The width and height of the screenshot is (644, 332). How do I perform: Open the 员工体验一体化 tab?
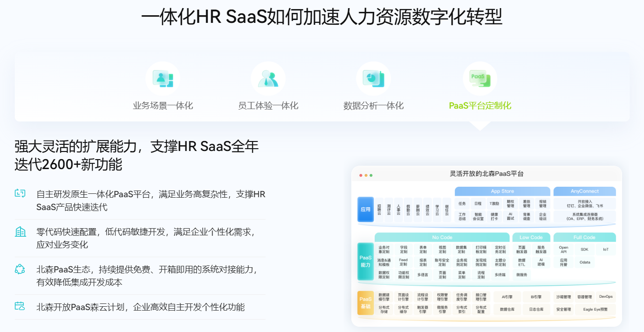[x=268, y=106]
